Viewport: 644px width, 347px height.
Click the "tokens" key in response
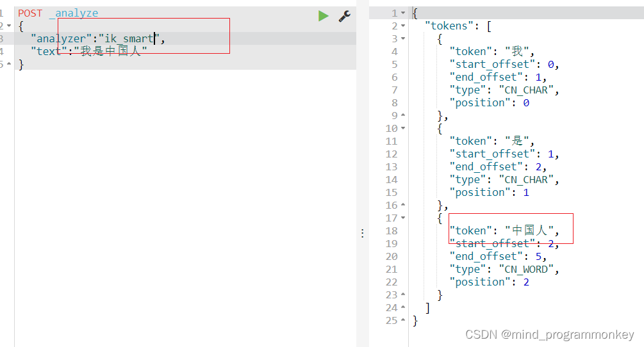pos(449,26)
